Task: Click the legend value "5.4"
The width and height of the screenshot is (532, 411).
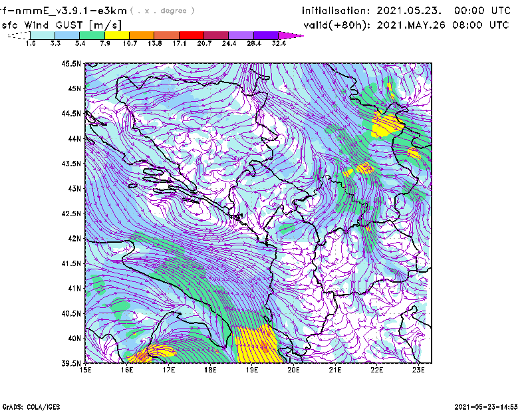Action: [80, 43]
